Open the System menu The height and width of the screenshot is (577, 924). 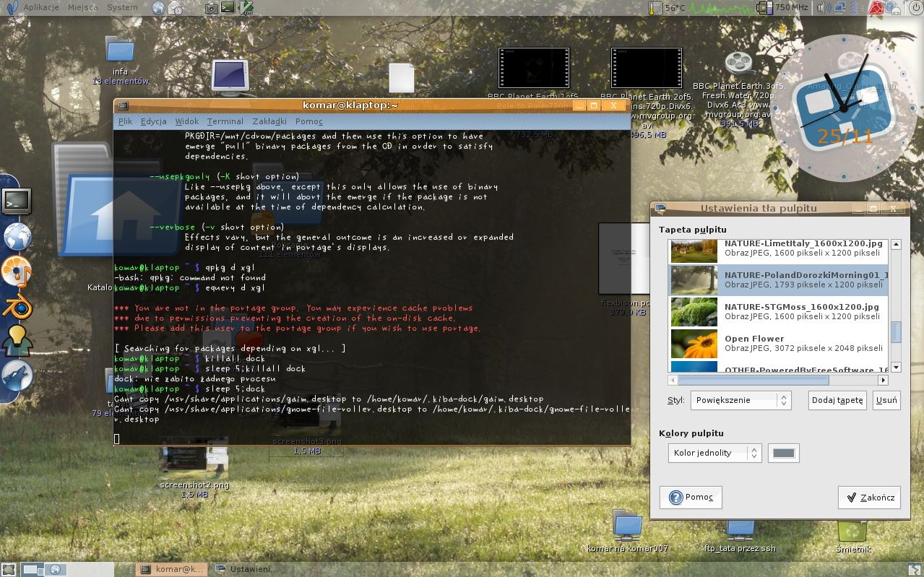coord(121,8)
